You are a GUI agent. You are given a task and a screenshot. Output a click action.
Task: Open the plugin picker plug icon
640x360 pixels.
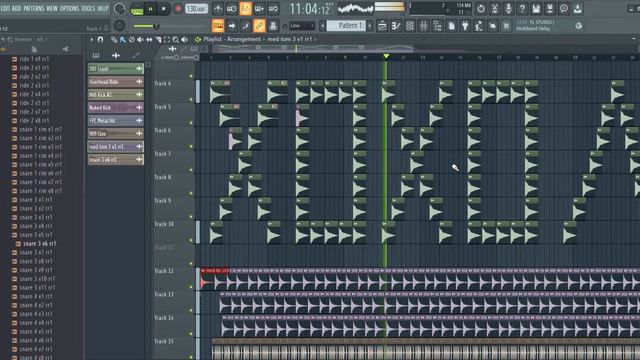pos(465,26)
